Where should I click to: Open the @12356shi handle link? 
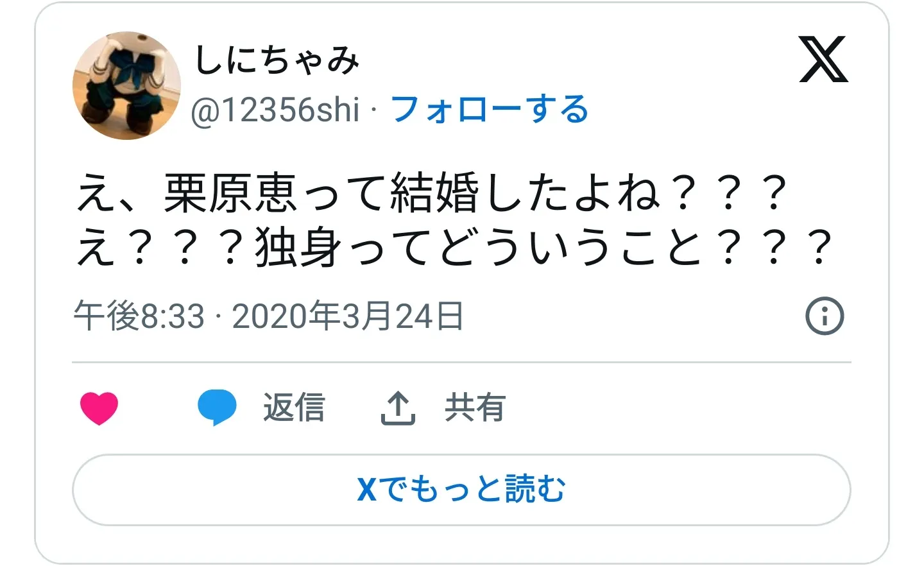click(275, 110)
